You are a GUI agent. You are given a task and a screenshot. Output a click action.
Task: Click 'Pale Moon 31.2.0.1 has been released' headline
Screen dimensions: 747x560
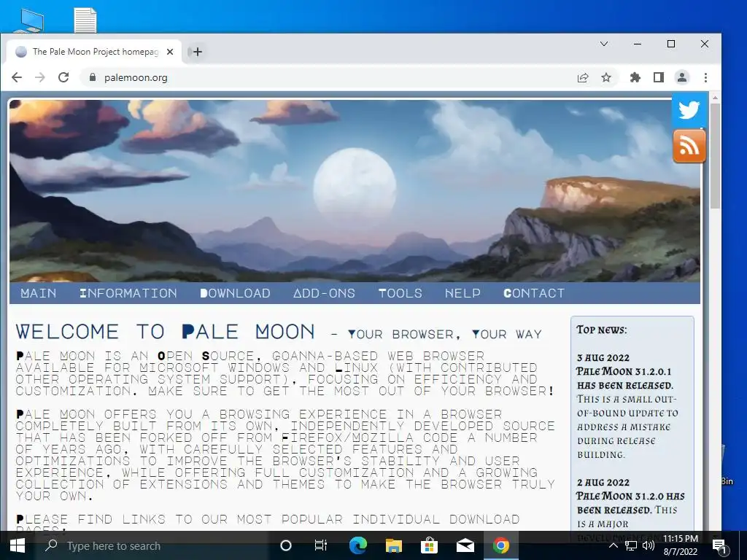624,378
